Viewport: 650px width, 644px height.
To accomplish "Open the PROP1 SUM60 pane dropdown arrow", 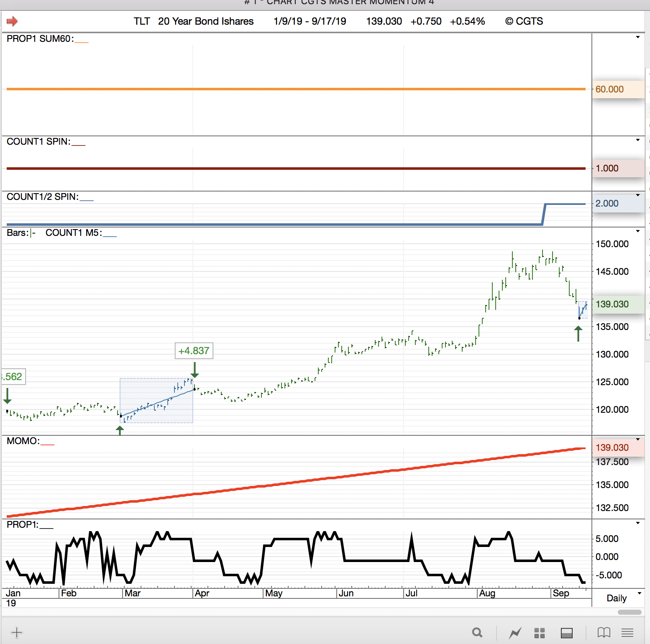I will tap(638, 37).
